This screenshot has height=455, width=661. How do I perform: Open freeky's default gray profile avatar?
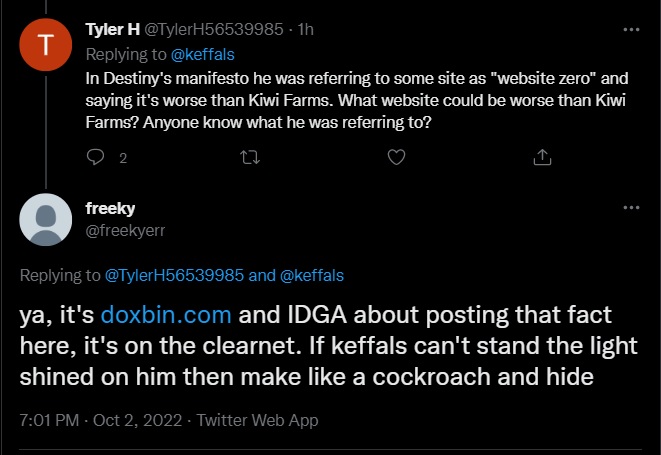pos(46,220)
